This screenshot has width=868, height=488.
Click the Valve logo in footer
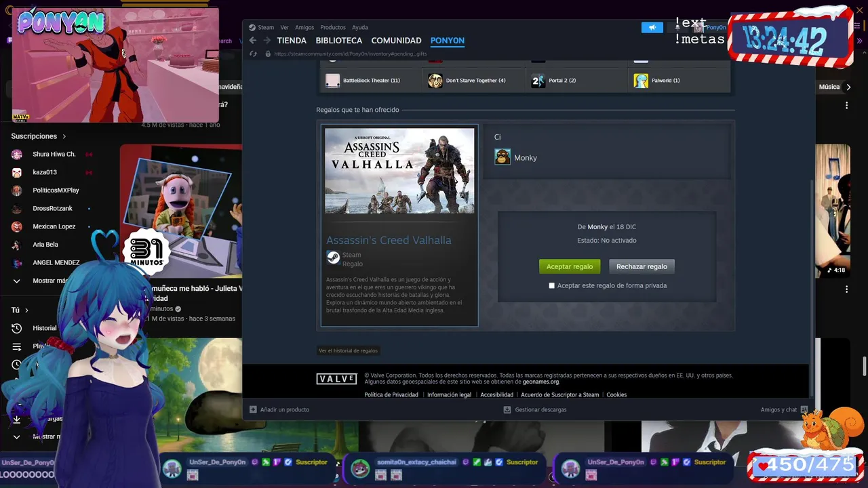coord(336,379)
